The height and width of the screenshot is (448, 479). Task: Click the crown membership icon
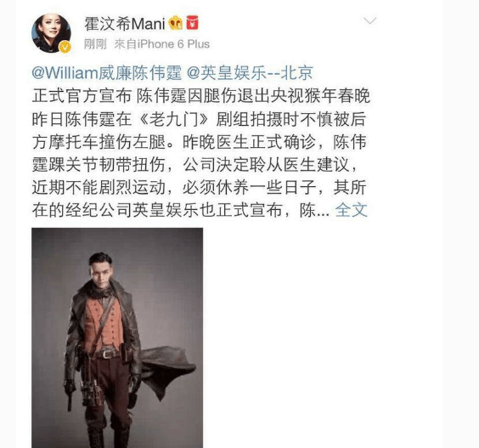click(175, 23)
